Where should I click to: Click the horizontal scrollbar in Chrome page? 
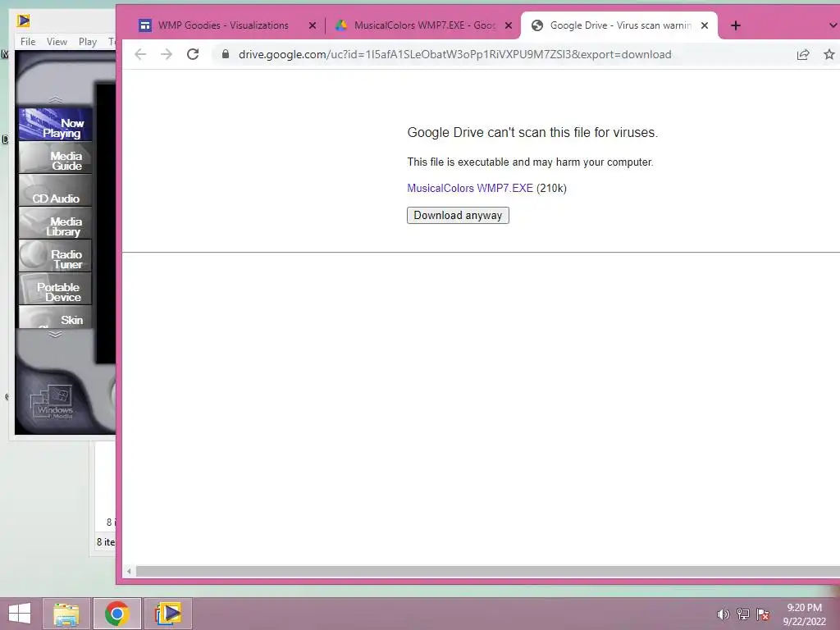[x=487, y=571]
